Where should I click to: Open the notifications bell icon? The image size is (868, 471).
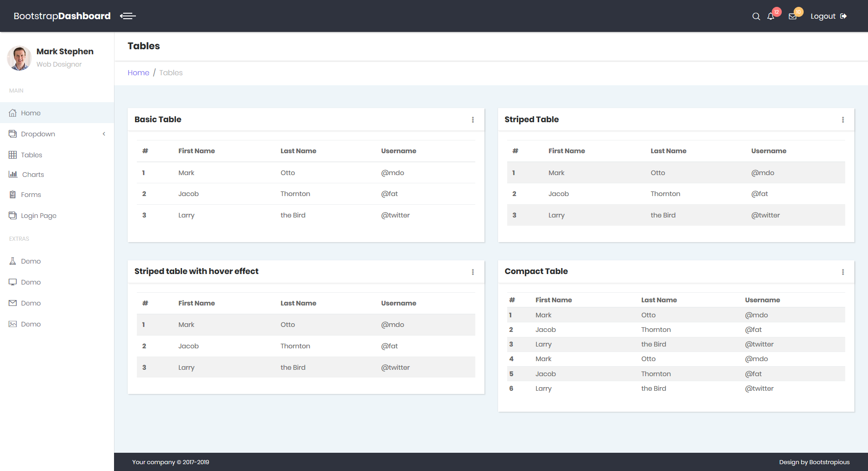(x=771, y=16)
